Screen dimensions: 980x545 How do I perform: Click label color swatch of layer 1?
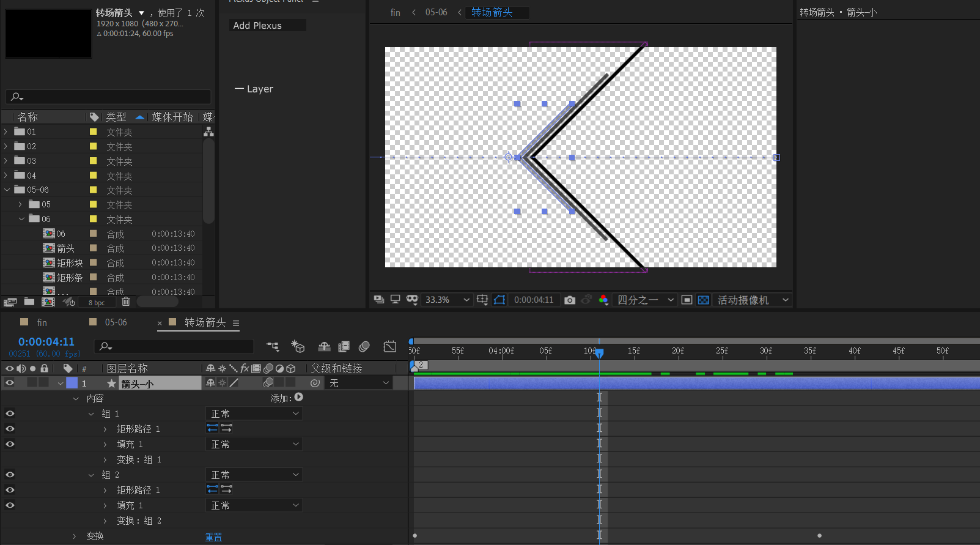[x=72, y=383]
